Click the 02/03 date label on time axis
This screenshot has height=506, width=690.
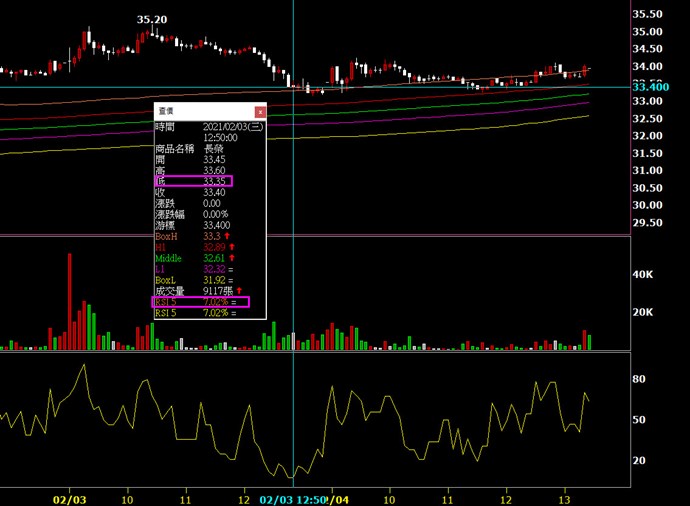[x=69, y=498]
